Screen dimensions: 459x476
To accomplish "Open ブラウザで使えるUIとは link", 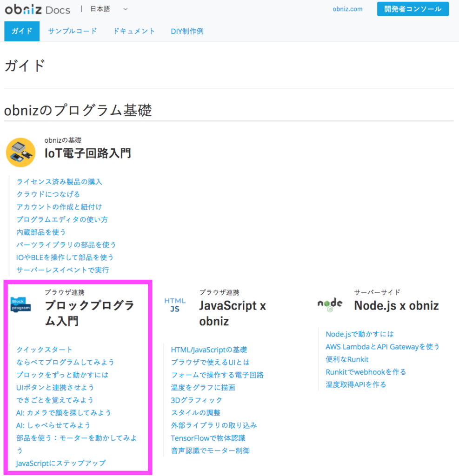I will [210, 362].
